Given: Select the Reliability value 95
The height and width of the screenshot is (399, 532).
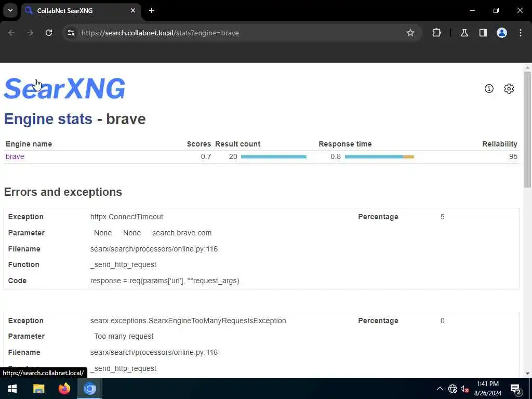Looking at the screenshot, I should pyautogui.click(x=513, y=156).
